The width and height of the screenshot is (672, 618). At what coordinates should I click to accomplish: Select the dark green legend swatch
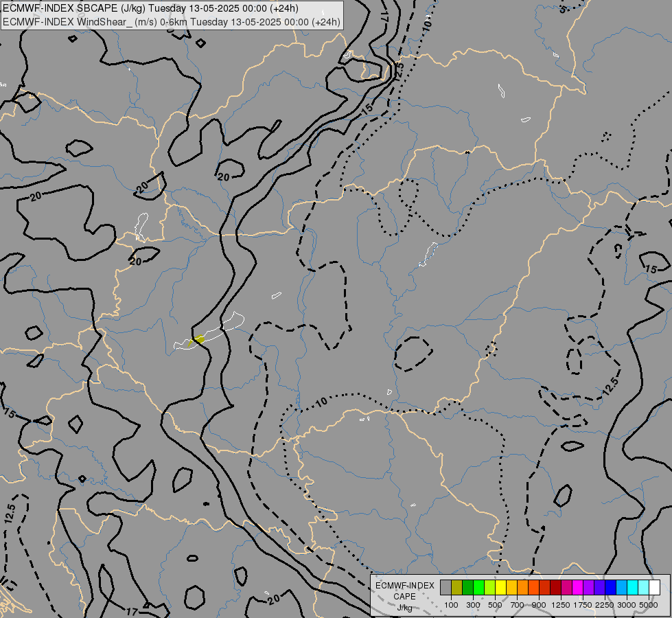(467, 588)
